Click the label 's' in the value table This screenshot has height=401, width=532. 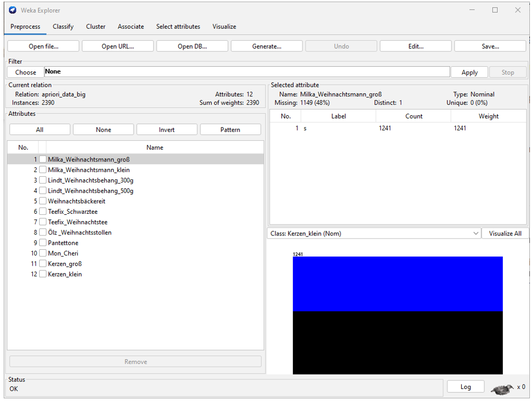305,129
